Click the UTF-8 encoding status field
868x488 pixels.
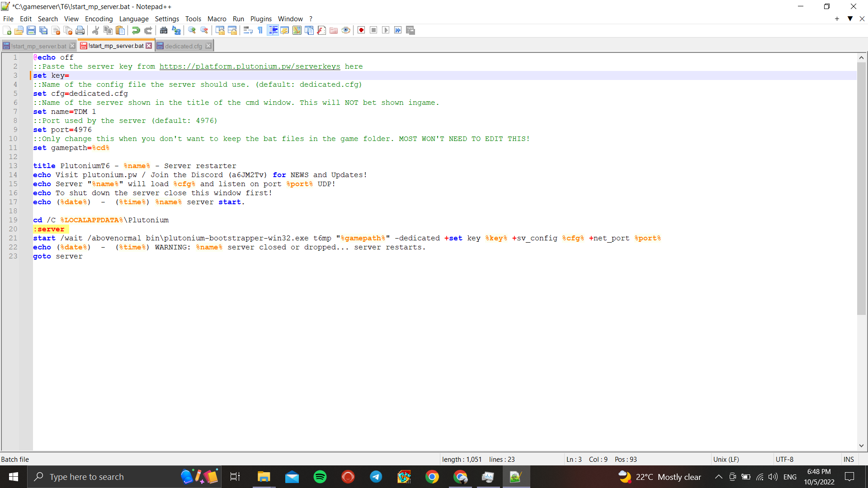tap(784, 459)
